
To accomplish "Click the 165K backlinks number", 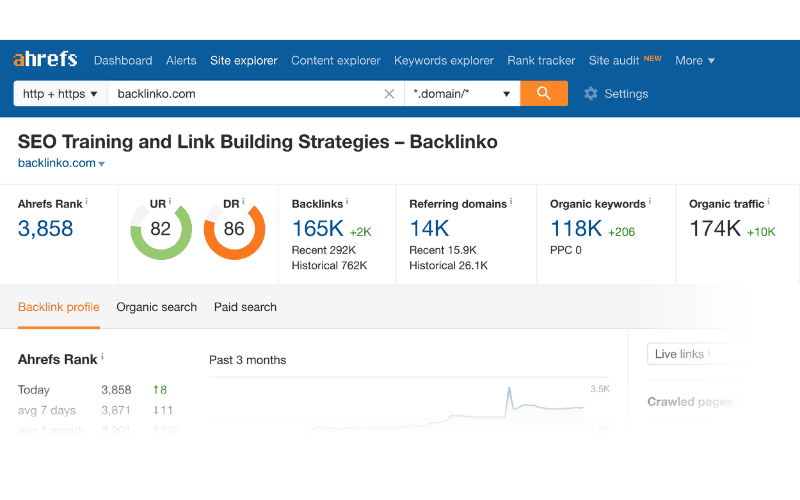I will 318,229.
